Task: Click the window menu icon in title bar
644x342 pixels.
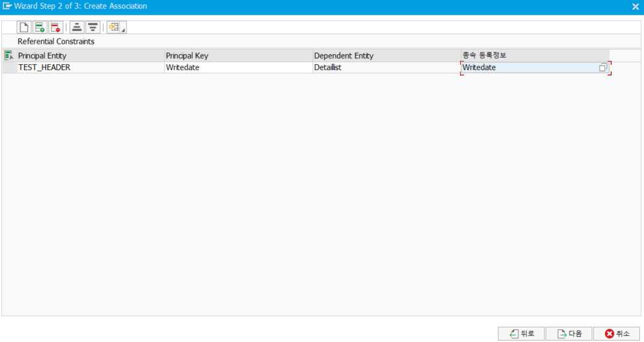Action: click(7, 6)
